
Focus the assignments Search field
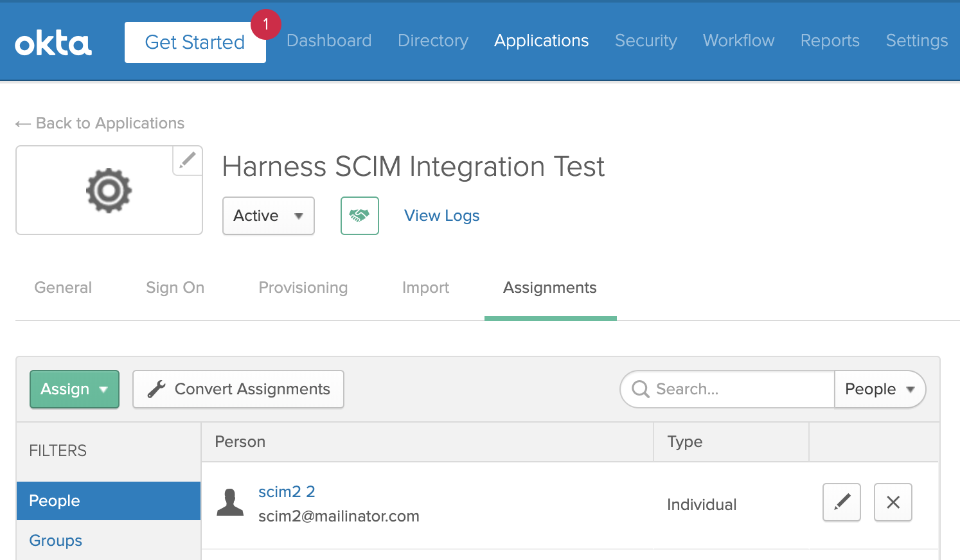[727, 389]
